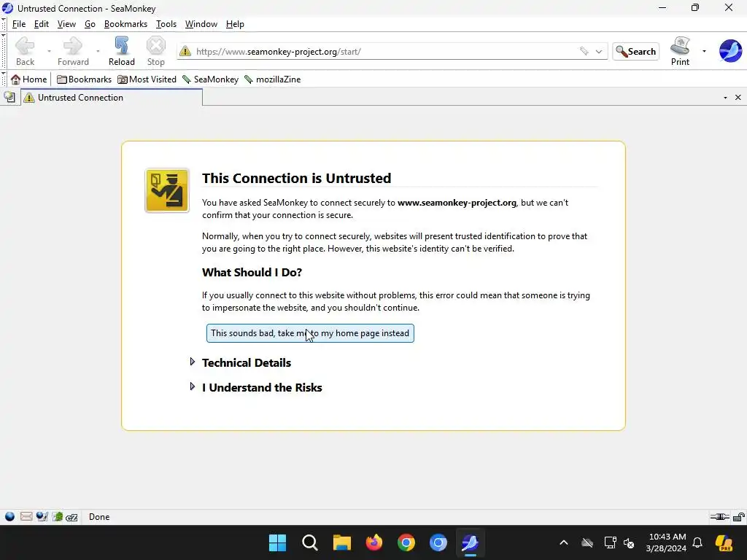Viewport: 747px width, 560px height.
Task: Open Composer from the status bar
Action: click(42, 517)
